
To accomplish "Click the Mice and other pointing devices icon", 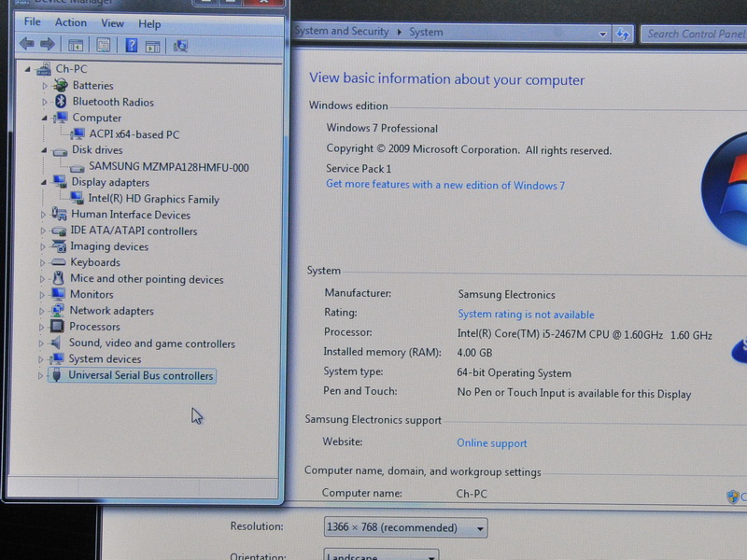I will [x=58, y=278].
